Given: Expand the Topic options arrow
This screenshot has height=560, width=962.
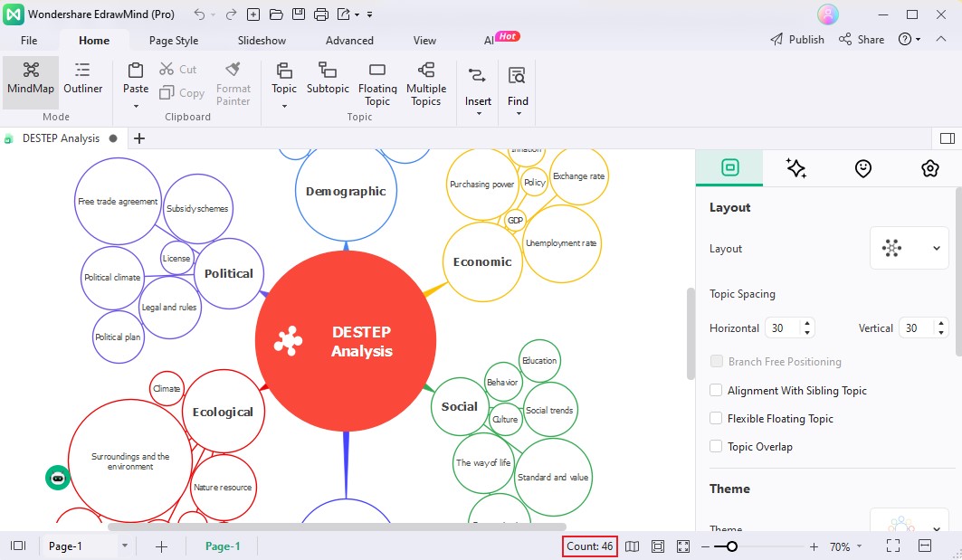Looking at the screenshot, I should point(284,106).
